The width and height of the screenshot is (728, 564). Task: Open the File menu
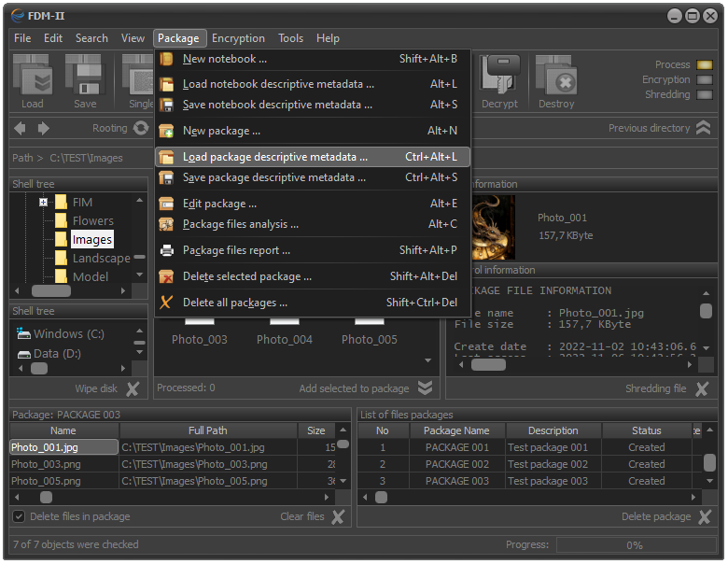(x=22, y=38)
